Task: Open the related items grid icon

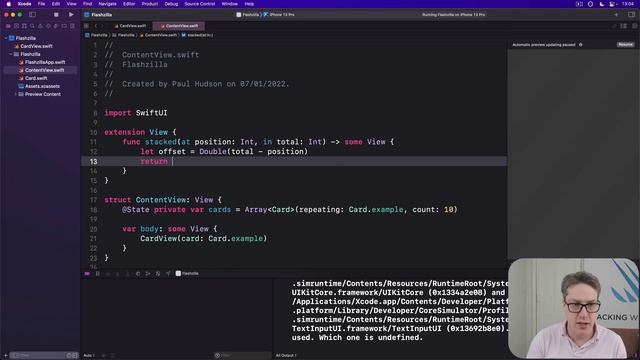Action: [86, 26]
